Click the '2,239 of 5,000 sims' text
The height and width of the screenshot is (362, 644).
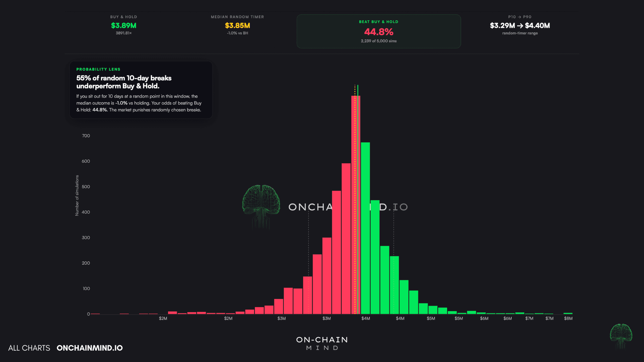point(379,41)
